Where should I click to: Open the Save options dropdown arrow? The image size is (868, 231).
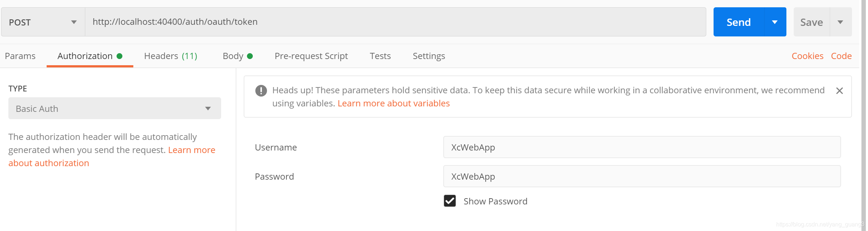pyautogui.click(x=840, y=22)
